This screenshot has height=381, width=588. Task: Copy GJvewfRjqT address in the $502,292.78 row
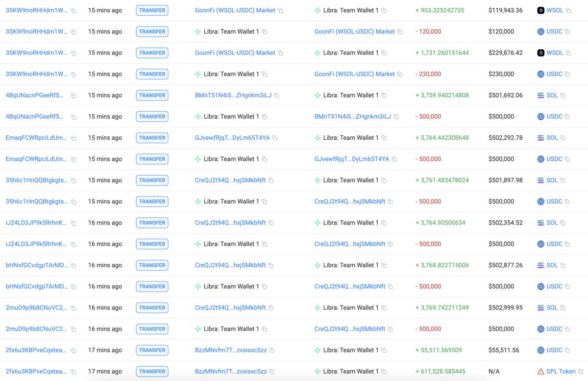pos(274,138)
